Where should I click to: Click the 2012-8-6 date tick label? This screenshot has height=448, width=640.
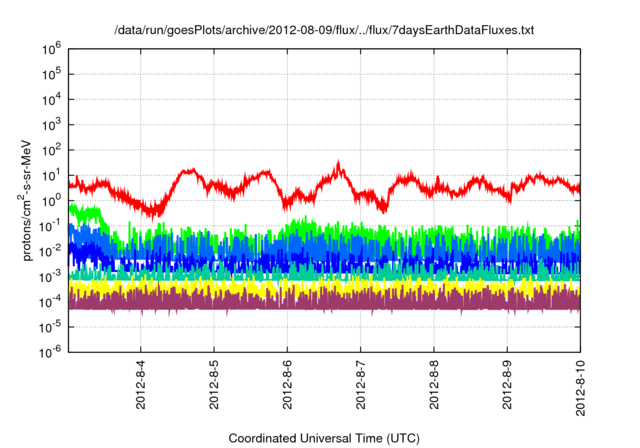click(x=287, y=384)
